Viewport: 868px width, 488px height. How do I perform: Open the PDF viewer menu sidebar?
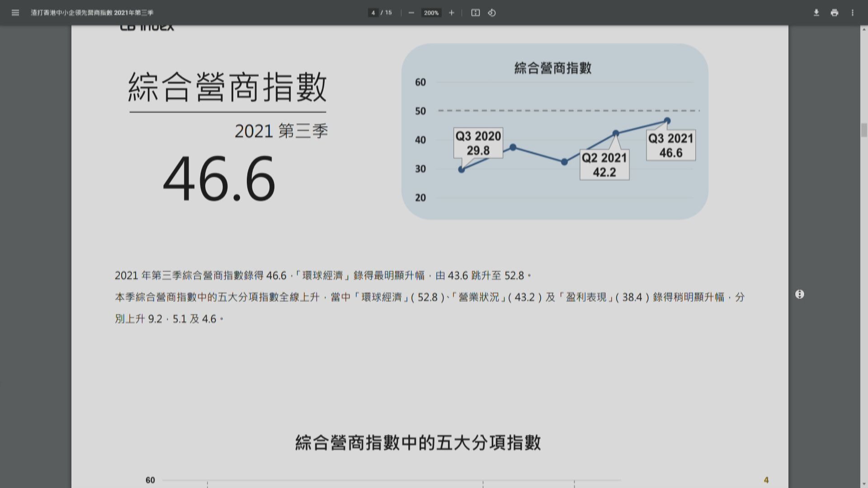coord(15,13)
